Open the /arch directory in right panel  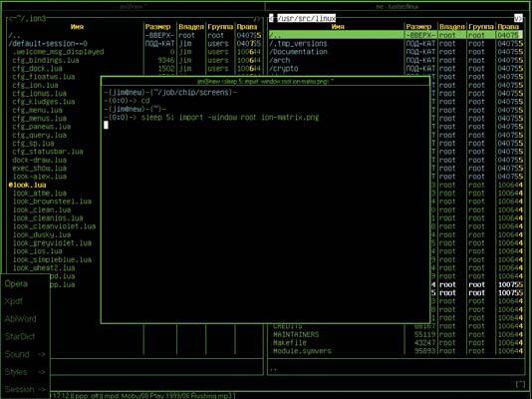pos(280,60)
